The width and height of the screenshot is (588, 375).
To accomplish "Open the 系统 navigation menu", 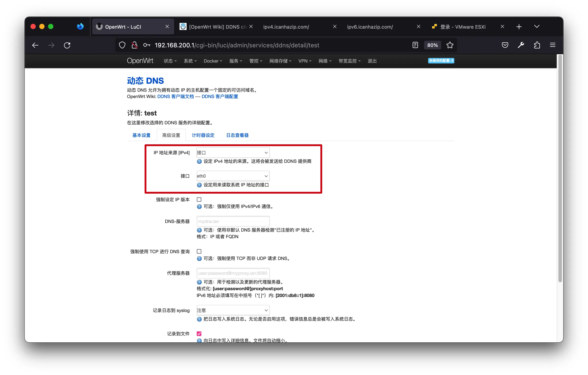I will [190, 61].
